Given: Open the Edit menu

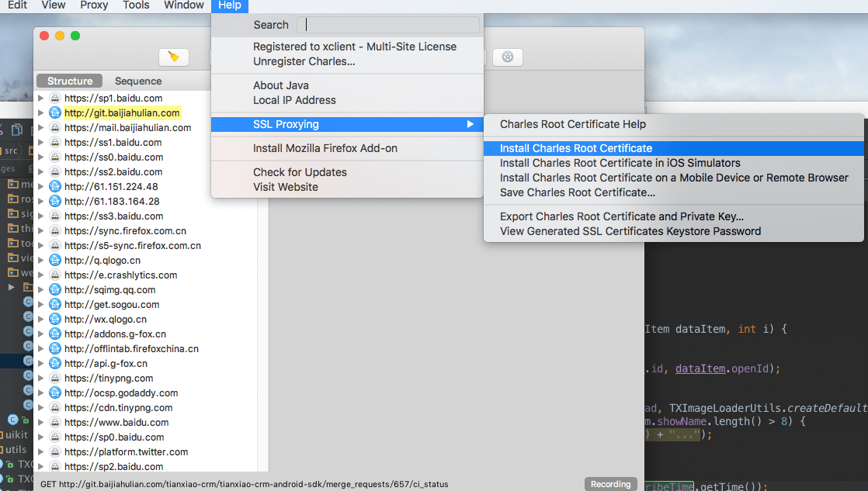Looking at the screenshot, I should (17, 5).
